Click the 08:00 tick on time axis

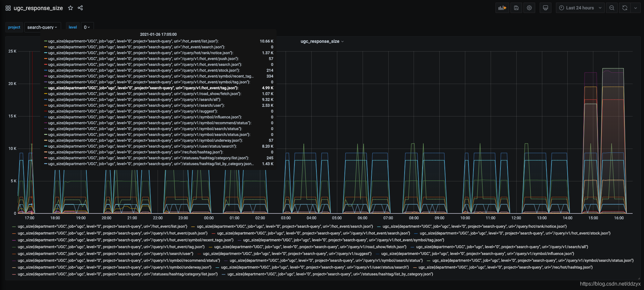[414, 218]
